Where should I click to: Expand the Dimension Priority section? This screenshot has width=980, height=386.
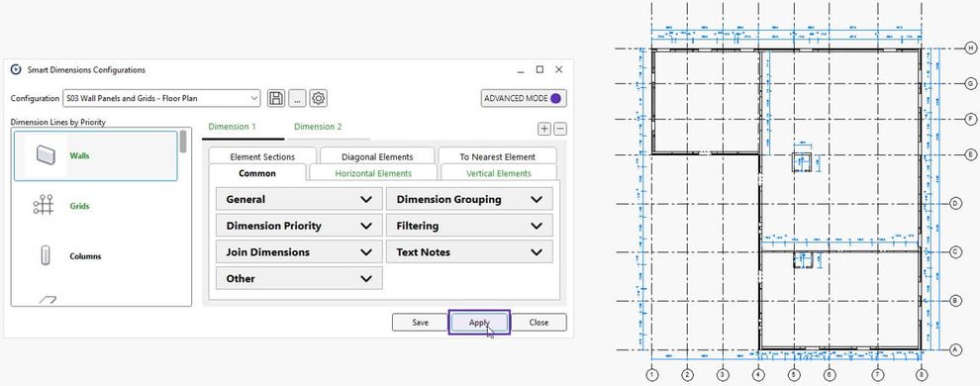point(299,226)
